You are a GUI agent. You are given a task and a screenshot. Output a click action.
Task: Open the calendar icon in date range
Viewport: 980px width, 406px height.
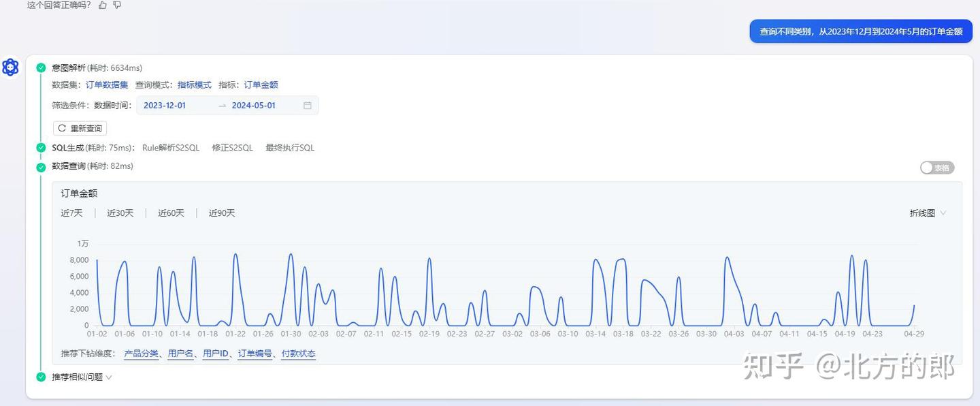pyautogui.click(x=308, y=106)
